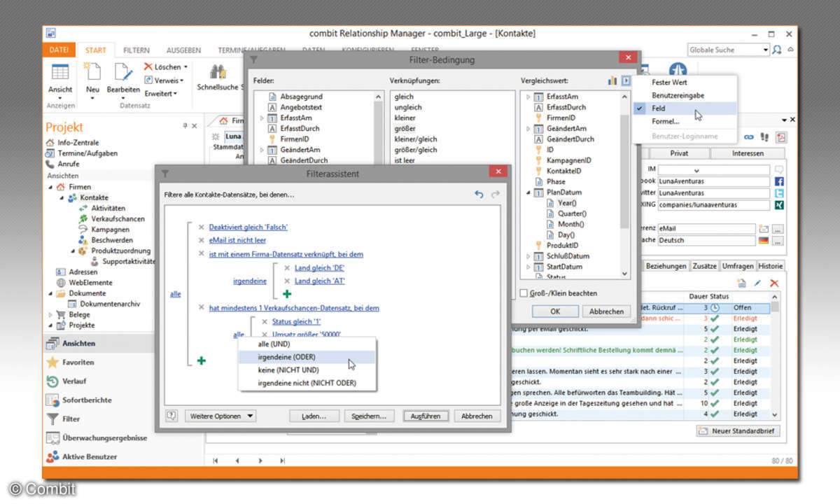840x504 pixels.
Task: Open DATEI ribbon tab
Action: pos(59,50)
